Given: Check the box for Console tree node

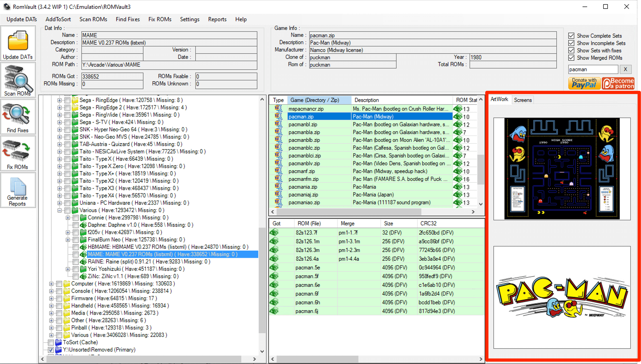Looking at the screenshot, I should (59, 291).
